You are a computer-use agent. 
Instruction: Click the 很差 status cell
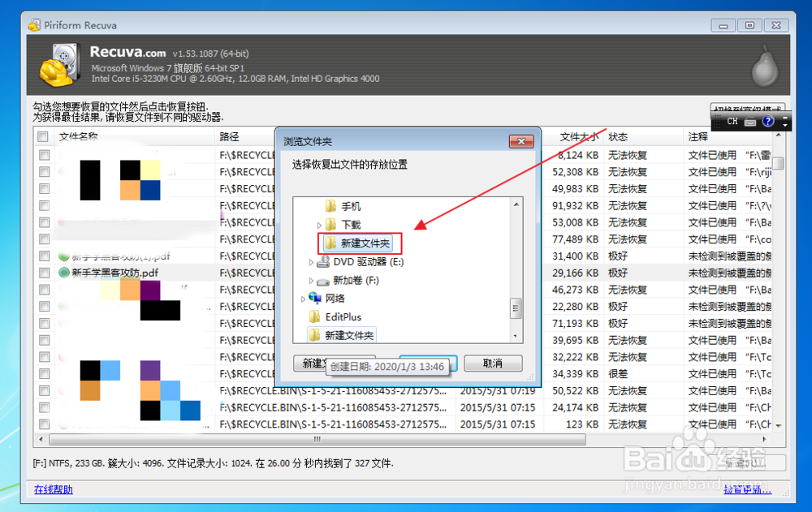tap(618, 374)
